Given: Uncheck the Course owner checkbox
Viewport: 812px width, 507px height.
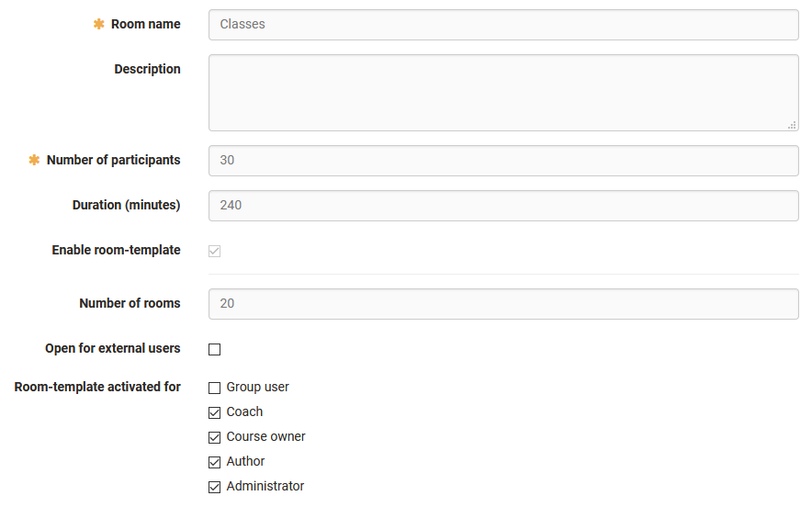Looking at the screenshot, I should pos(215,437).
